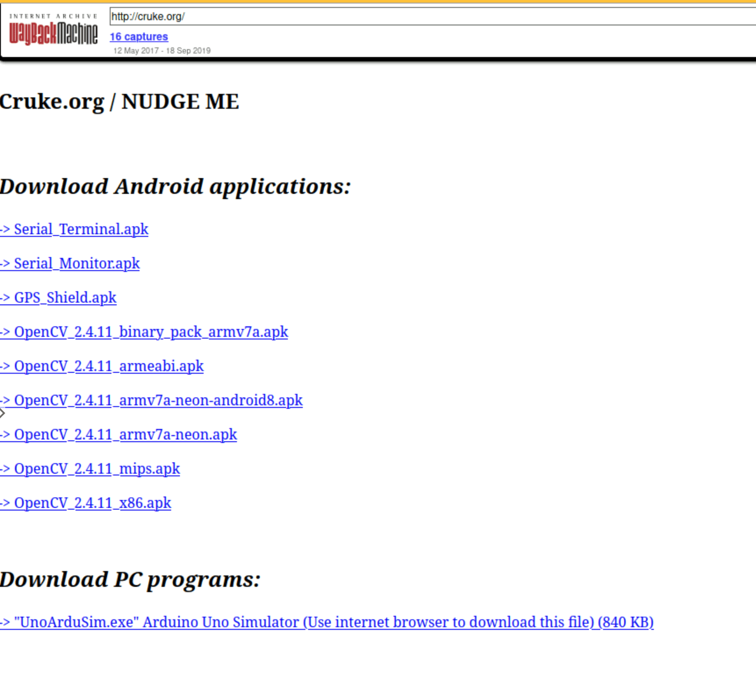Open the 16 captures link
Image resolution: width=756 pixels, height=700 pixels.
coord(139,37)
